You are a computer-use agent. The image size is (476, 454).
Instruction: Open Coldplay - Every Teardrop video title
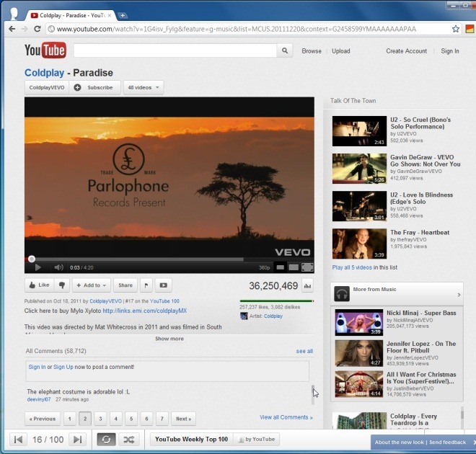pos(413,419)
